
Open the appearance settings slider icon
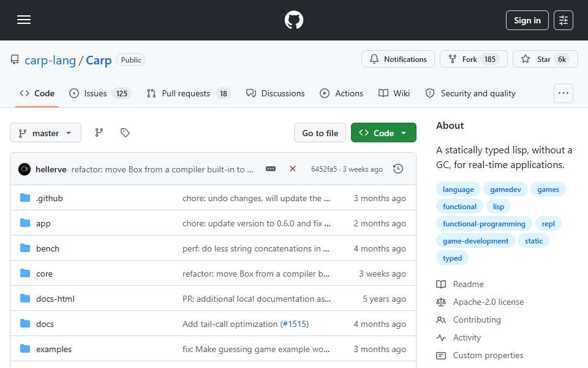coord(563,20)
